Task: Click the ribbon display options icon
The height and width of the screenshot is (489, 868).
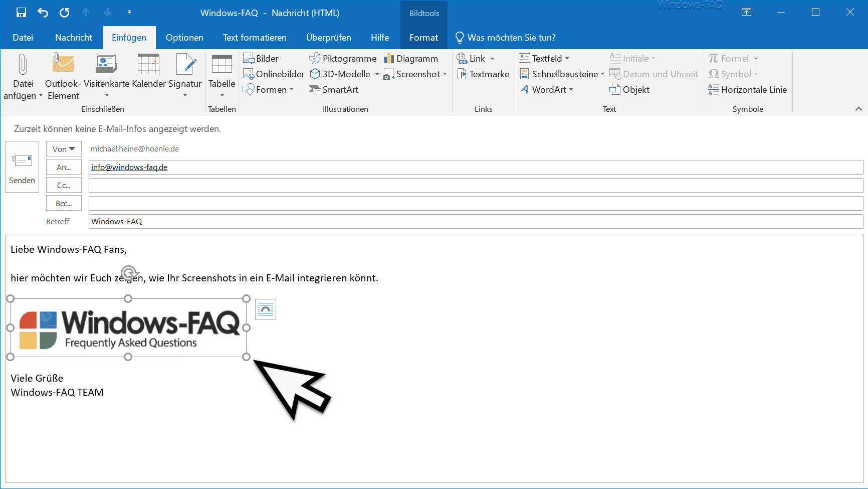Action: (x=746, y=12)
